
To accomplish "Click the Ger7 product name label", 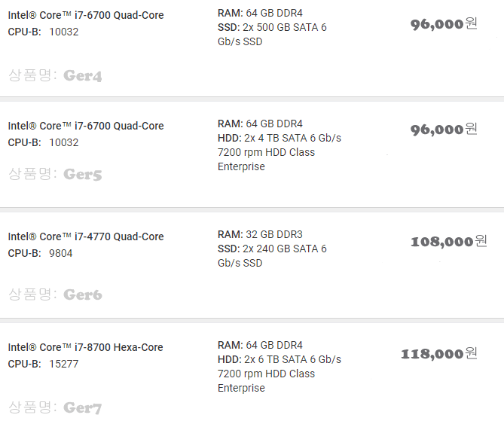I will coord(83,408).
